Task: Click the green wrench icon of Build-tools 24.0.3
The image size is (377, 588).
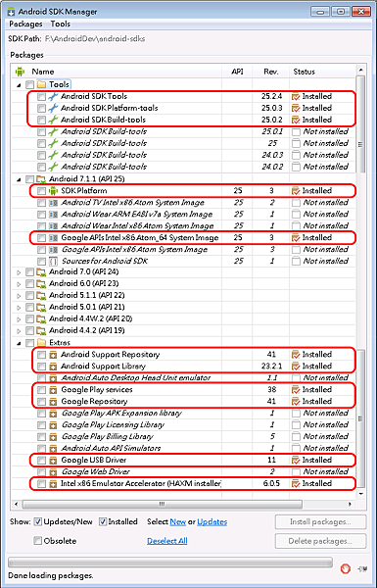Action: click(53, 155)
